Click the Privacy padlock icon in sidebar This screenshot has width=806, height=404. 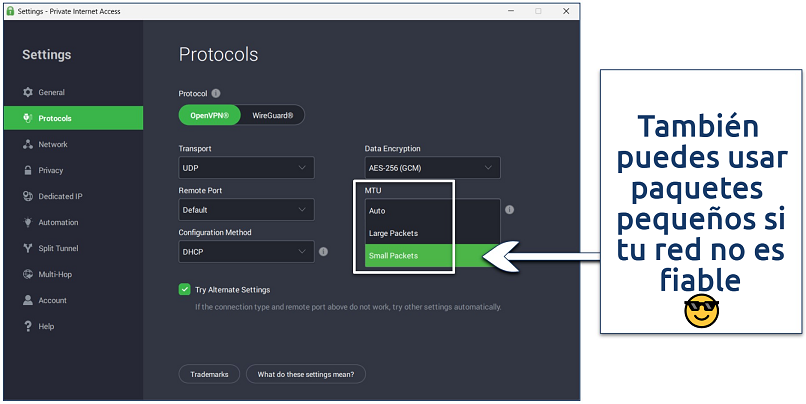tap(28, 170)
